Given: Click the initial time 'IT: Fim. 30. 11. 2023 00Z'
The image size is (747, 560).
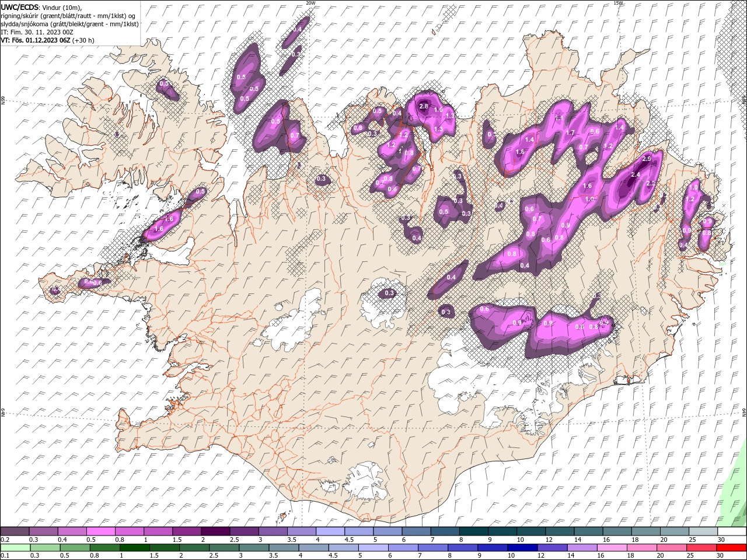Looking at the screenshot, I should coord(37,32).
